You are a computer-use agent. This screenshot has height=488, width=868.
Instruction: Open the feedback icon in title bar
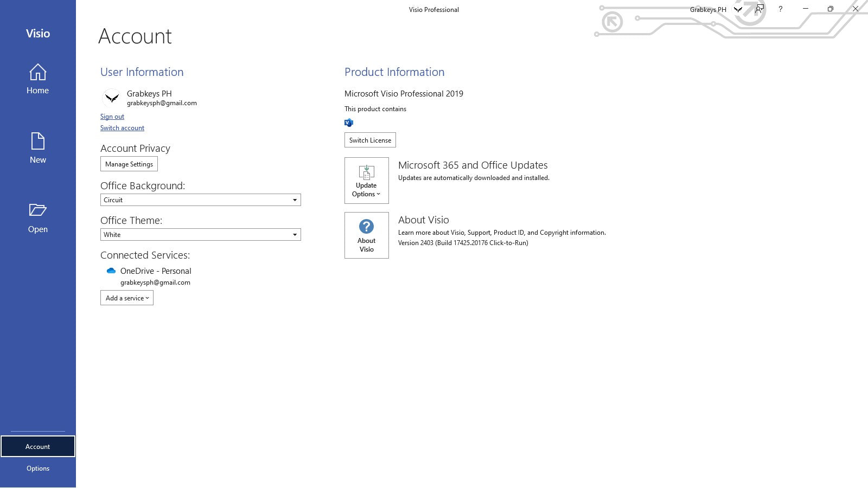pyautogui.click(x=759, y=9)
